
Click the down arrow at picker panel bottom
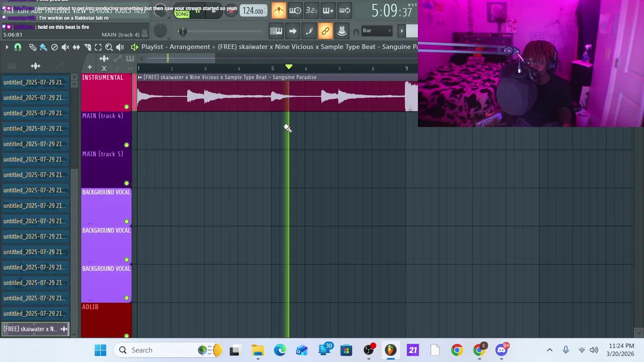coord(75,334)
